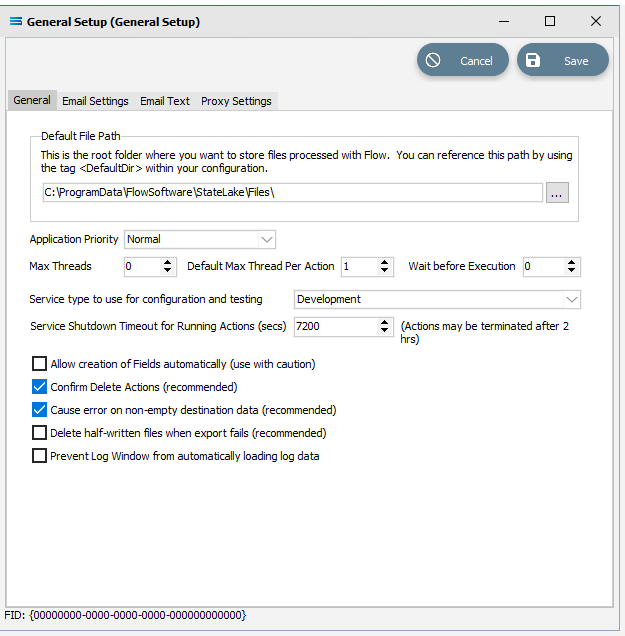Enable automatic creation of Fields checkbox
Image resolution: width=625 pixels, height=636 pixels.
(x=39, y=364)
